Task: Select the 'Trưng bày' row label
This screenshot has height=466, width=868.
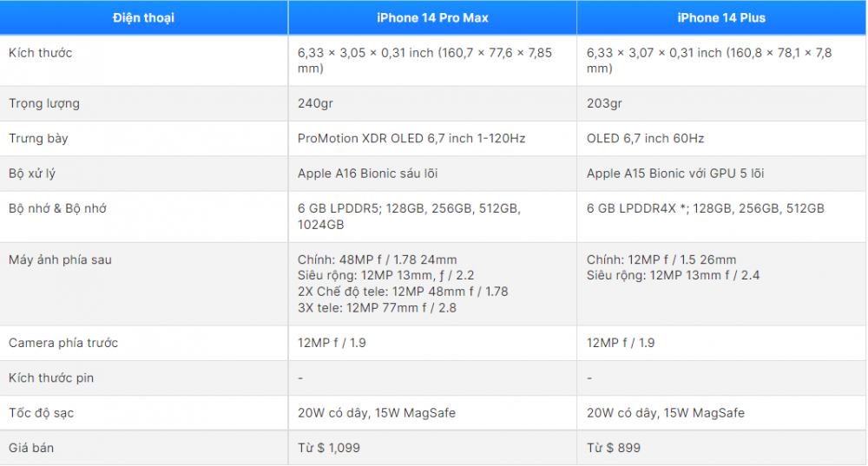Action: pyautogui.click(x=38, y=138)
